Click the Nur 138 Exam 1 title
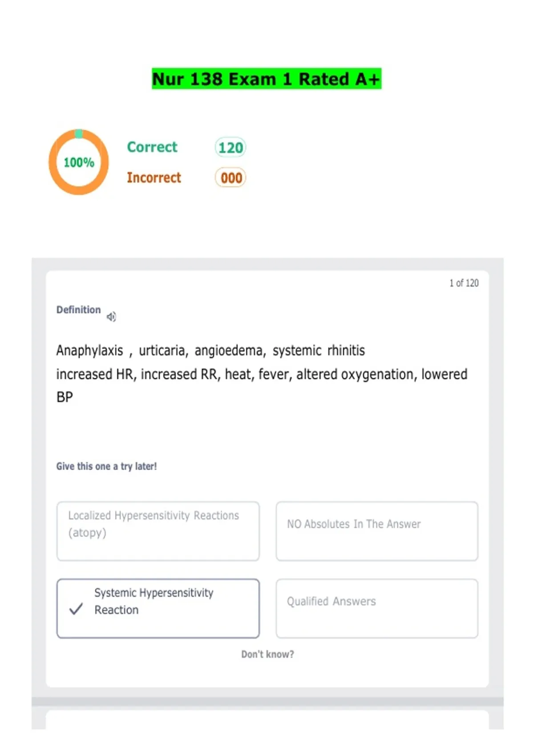 pos(267,79)
